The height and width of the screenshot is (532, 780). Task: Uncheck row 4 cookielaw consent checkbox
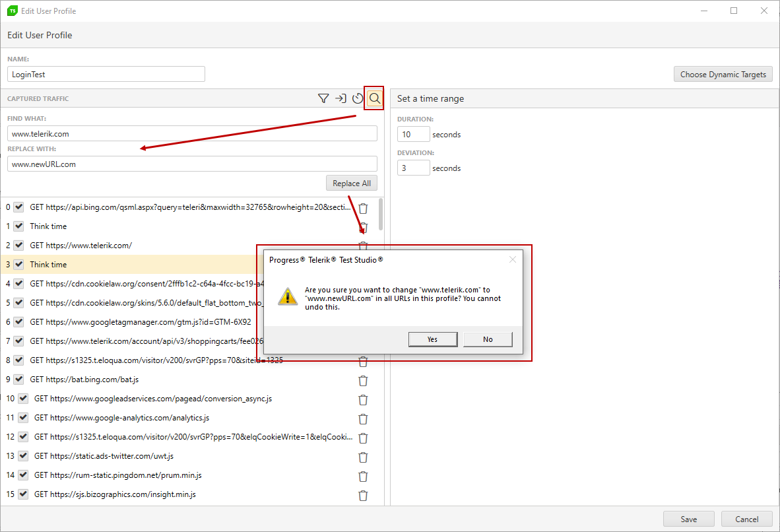[18, 283]
